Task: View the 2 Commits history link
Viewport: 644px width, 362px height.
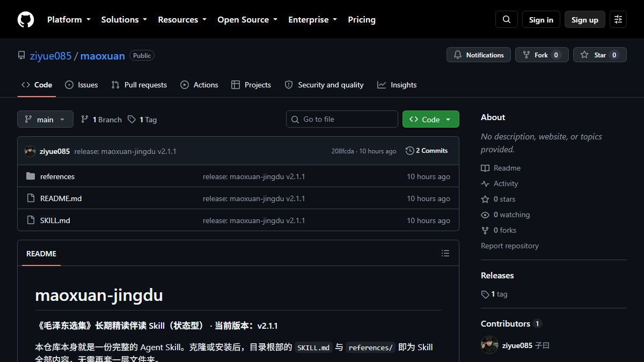Action: 427,151
